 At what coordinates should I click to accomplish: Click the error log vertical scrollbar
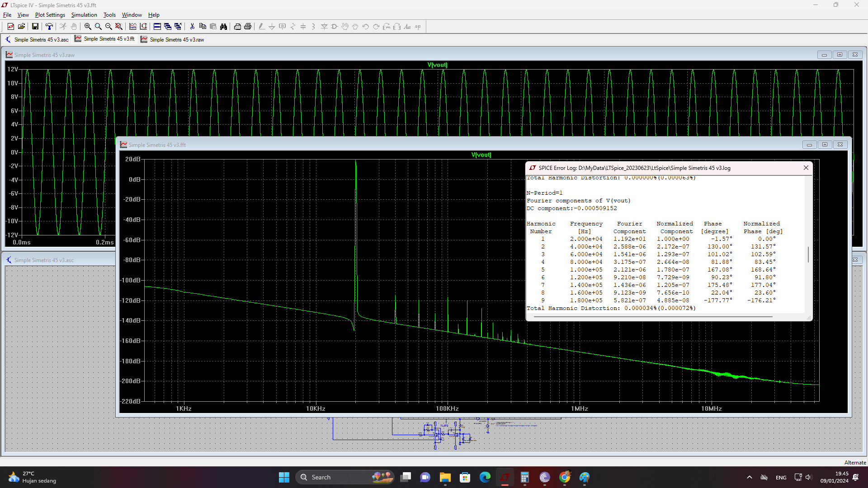pos(808,254)
